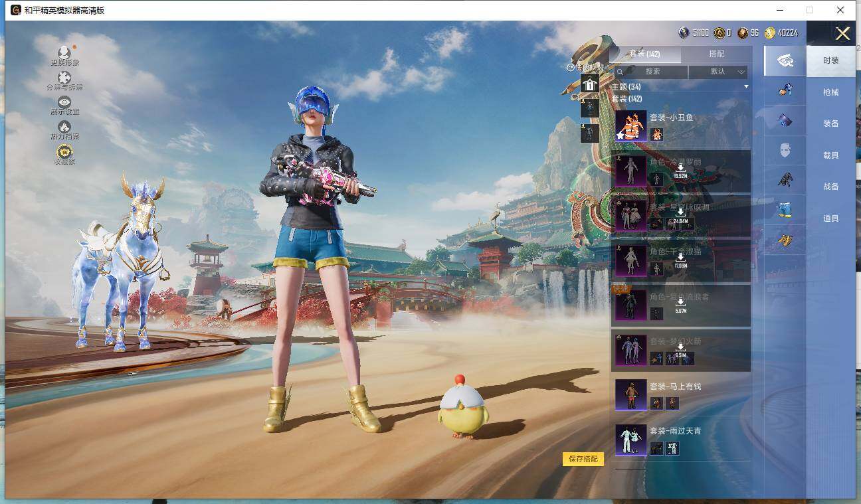Click the small item icon under 套装-小丑鱼
The image size is (861, 504).
[x=656, y=134]
